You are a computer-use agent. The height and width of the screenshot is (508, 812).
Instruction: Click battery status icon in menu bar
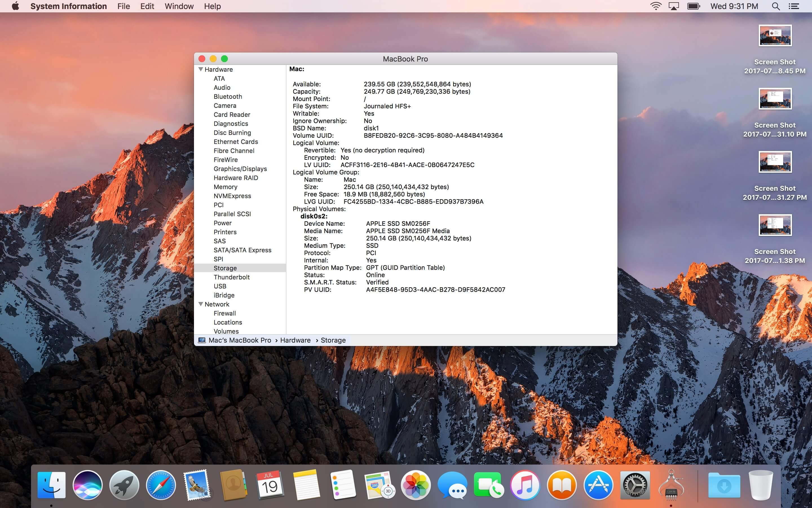[693, 6]
